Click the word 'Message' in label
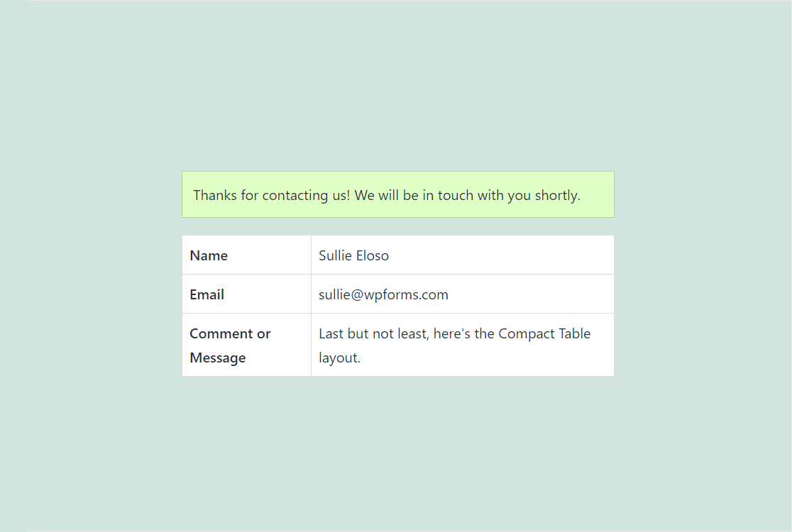Image resolution: width=792 pixels, height=532 pixels. point(218,358)
